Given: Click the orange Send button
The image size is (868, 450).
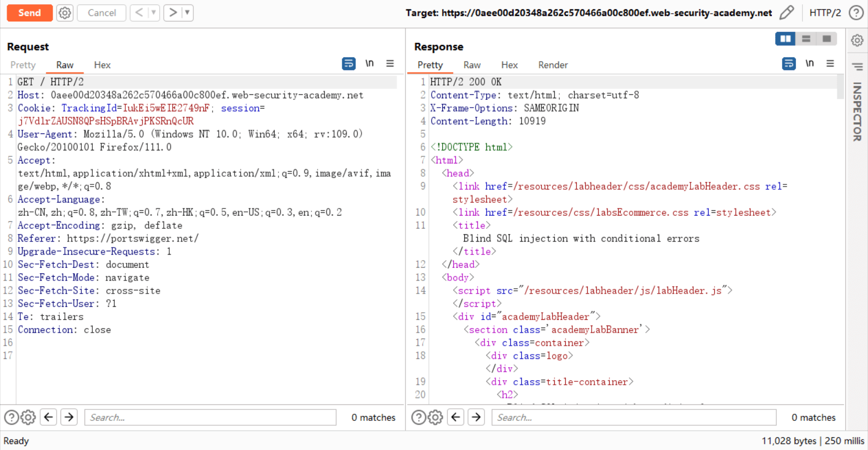Looking at the screenshot, I should pyautogui.click(x=30, y=13).
